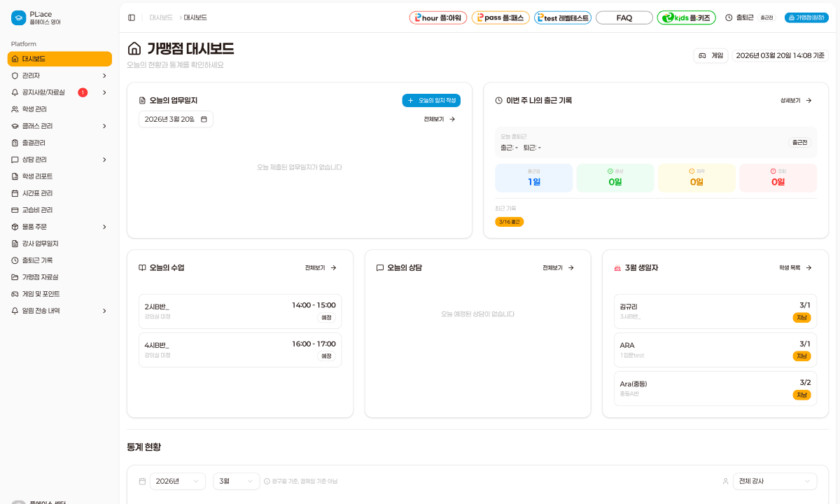Screen dimensions: 840x504
Task: Click the 출퇴근 clock icon in header
Action: coord(729,17)
